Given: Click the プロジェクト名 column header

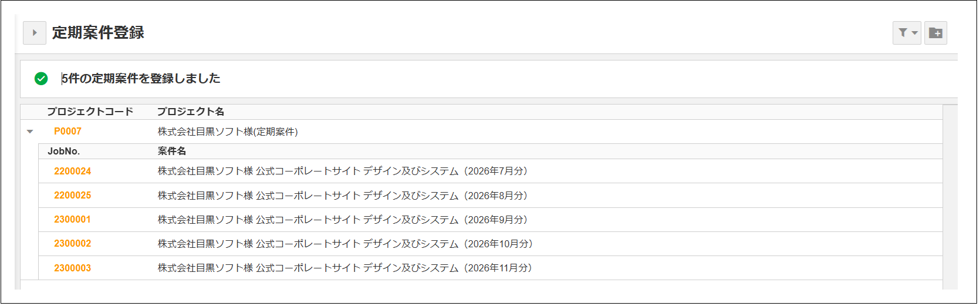Looking at the screenshot, I should (190, 112).
